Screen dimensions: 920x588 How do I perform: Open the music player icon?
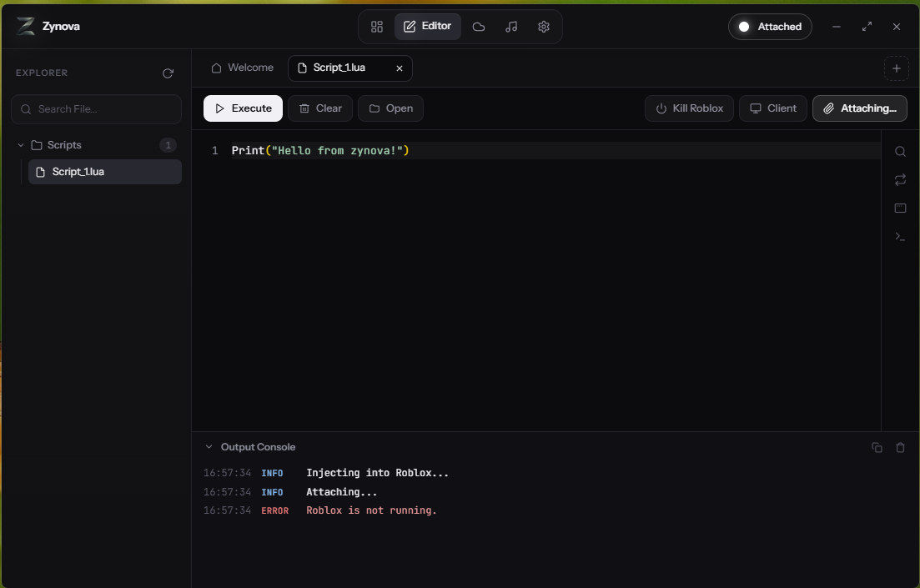tap(511, 27)
